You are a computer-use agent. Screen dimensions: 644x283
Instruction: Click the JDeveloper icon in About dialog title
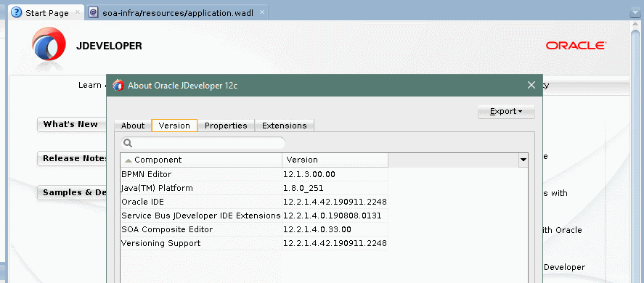[118, 85]
